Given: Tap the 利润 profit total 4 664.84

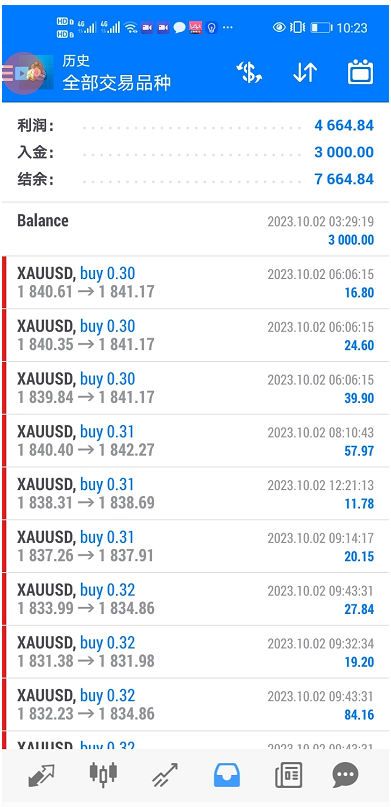Looking at the screenshot, I should tap(196, 126).
